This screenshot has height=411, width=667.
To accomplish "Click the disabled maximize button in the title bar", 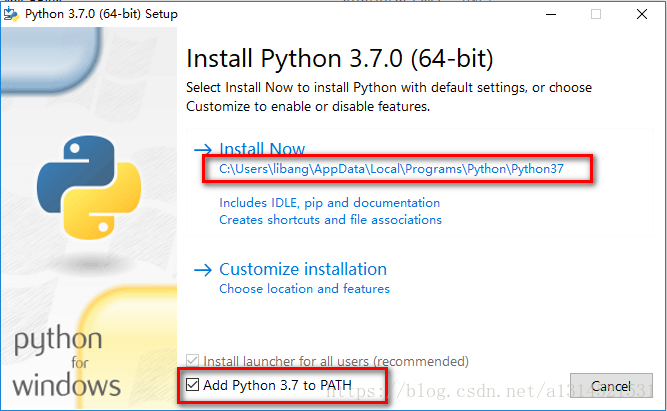I will pos(596,14).
